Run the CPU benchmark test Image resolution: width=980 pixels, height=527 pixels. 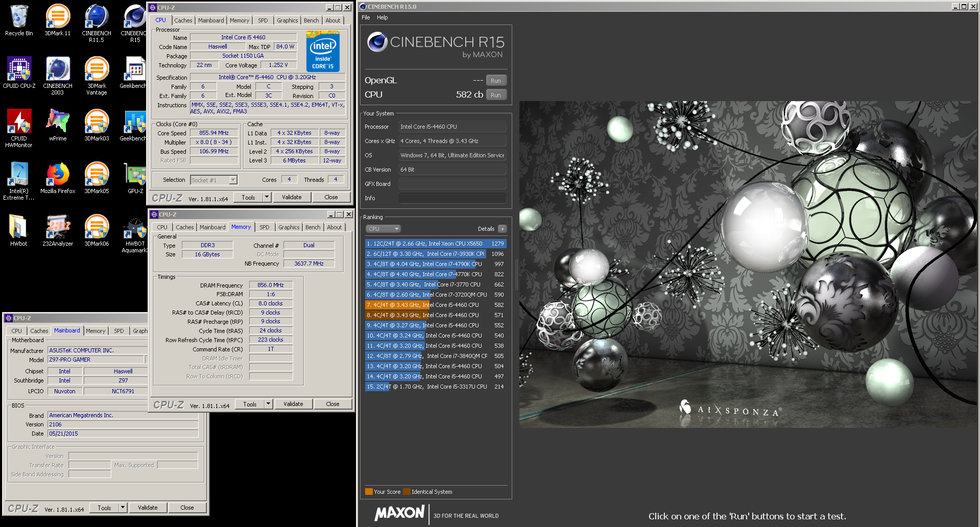tap(495, 95)
